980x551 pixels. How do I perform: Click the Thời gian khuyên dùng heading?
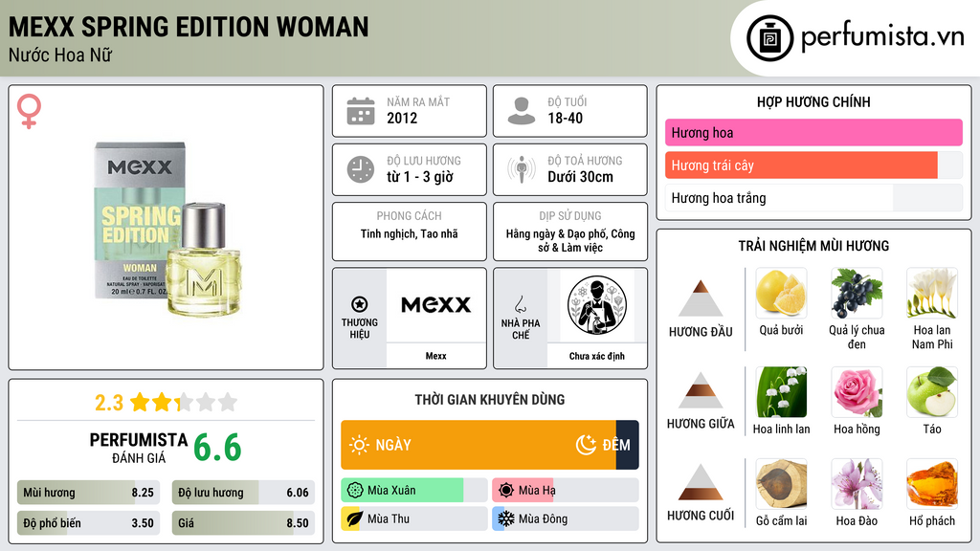click(489, 400)
